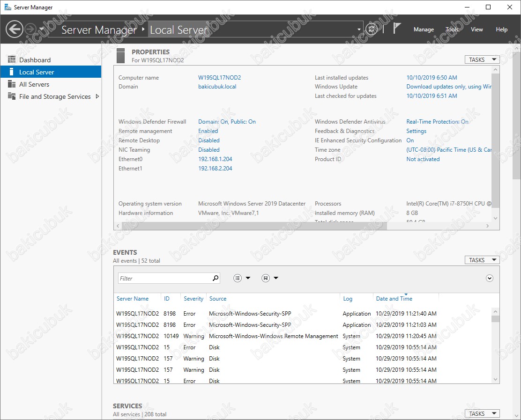Open Ethernet0 address 192.168.1.204
This screenshot has width=521, height=420.
tap(215, 159)
